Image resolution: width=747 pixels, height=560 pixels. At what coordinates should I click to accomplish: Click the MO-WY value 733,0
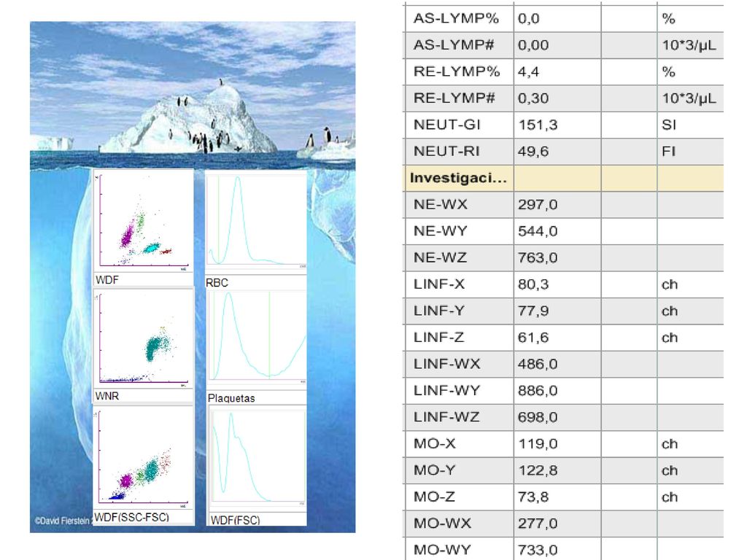[538, 550]
